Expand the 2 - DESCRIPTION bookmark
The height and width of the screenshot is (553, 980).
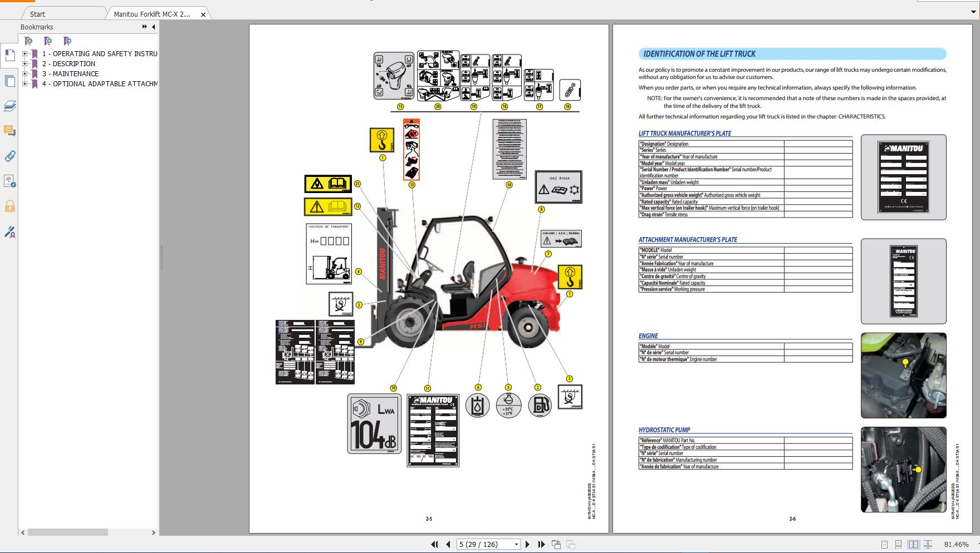[x=24, y=63]
